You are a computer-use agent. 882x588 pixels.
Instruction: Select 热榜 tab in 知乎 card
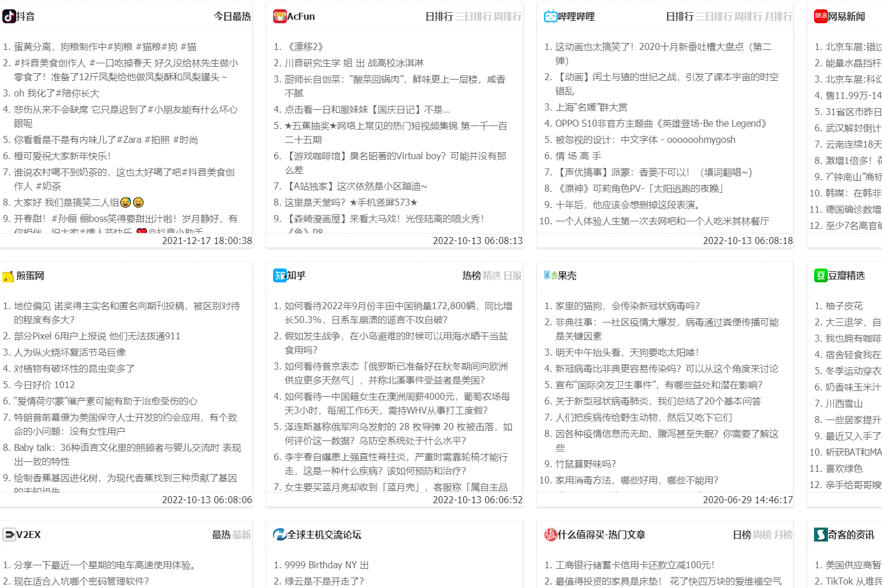pyautogui.click(x=472, y=275)
